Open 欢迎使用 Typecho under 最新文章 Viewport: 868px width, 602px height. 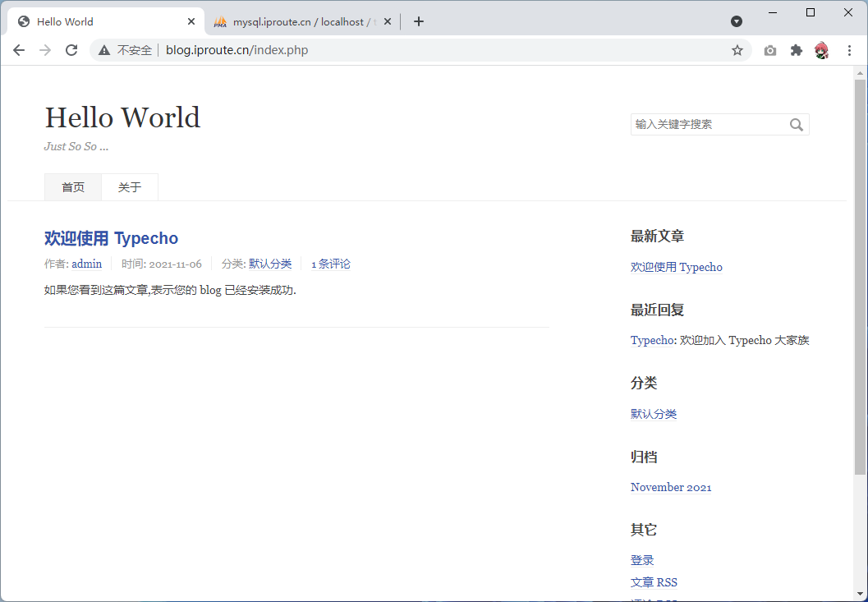pyautogui.click(x=677, y=268)
